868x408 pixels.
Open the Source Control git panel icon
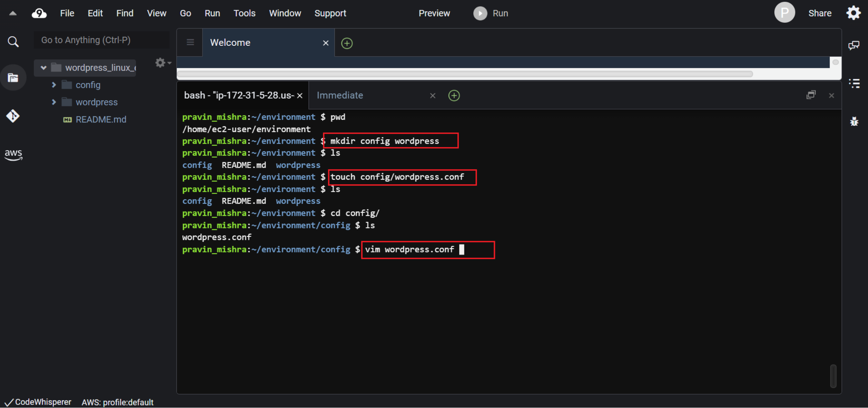tap(13, 116)
